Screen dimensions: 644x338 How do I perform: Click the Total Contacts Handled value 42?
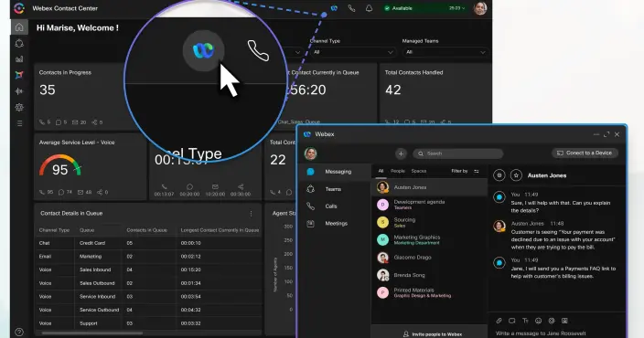tap(393, 90)
